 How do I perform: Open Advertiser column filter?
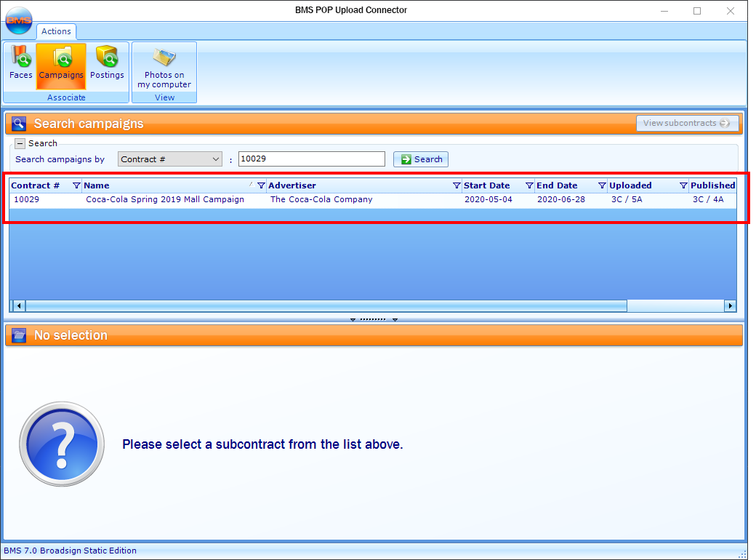[457, 185]
